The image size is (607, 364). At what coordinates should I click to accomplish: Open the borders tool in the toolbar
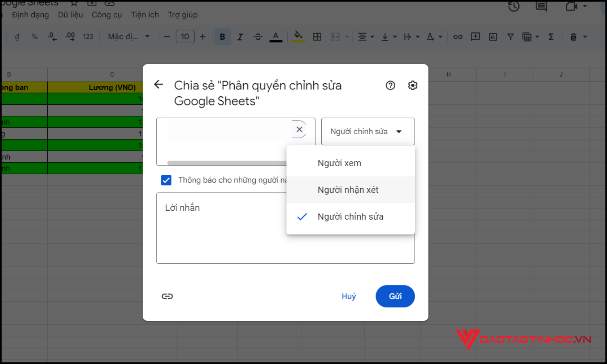[x=317, y=36]
